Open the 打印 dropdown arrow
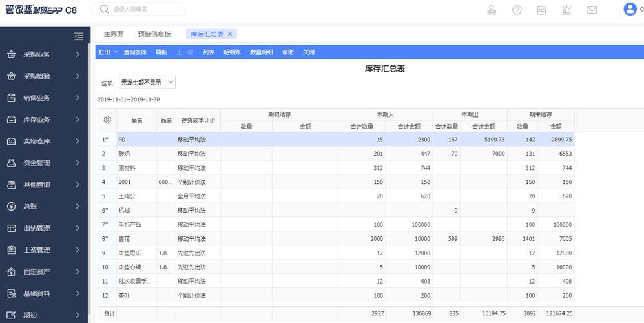This screenshot has width=644, height=323. (x=116, y=52)
